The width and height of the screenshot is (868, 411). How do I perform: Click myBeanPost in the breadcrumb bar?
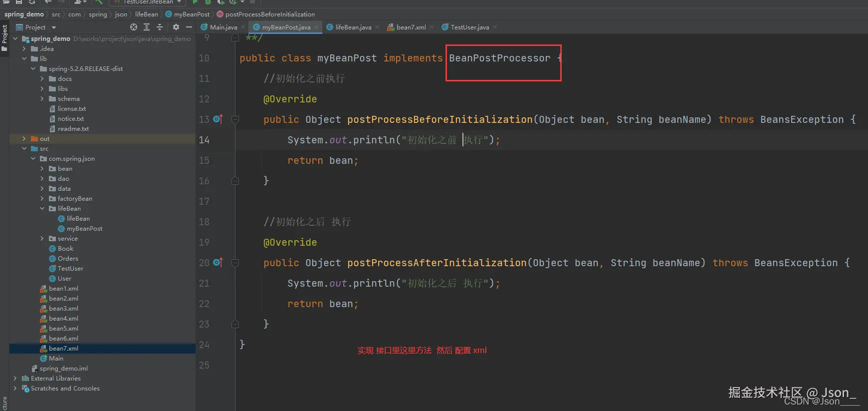(x=188, y=14)
